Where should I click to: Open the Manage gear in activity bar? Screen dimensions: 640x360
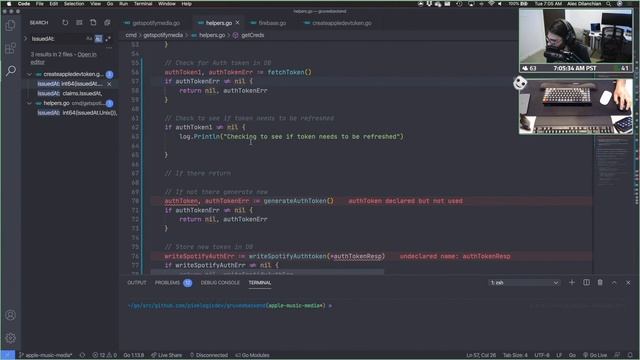tap(11, 338)
